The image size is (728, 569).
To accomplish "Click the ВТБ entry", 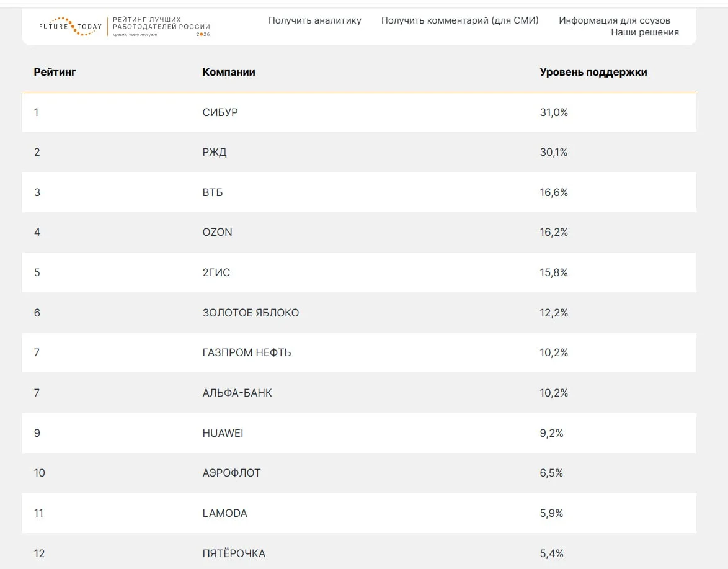I will tap(213, 192).
